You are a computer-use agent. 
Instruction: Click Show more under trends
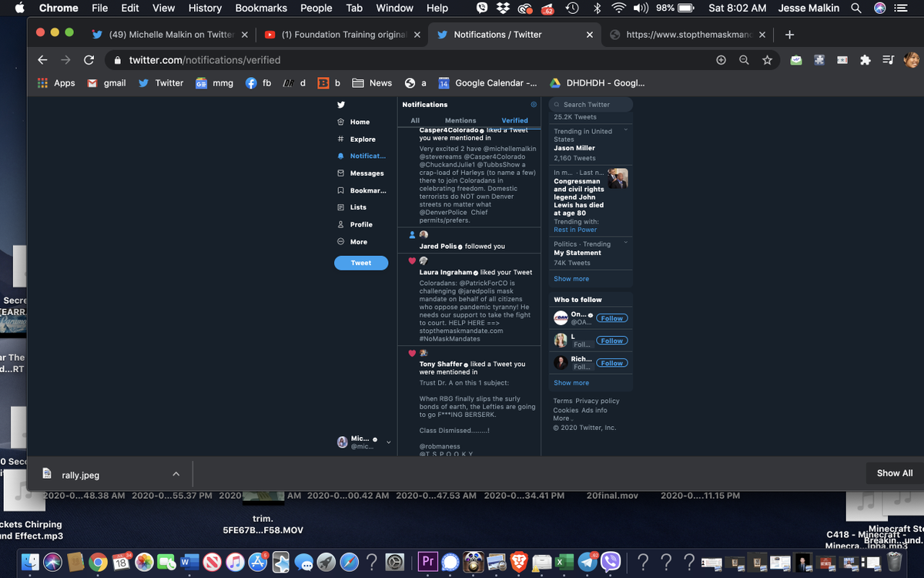(x=571, y=279)
